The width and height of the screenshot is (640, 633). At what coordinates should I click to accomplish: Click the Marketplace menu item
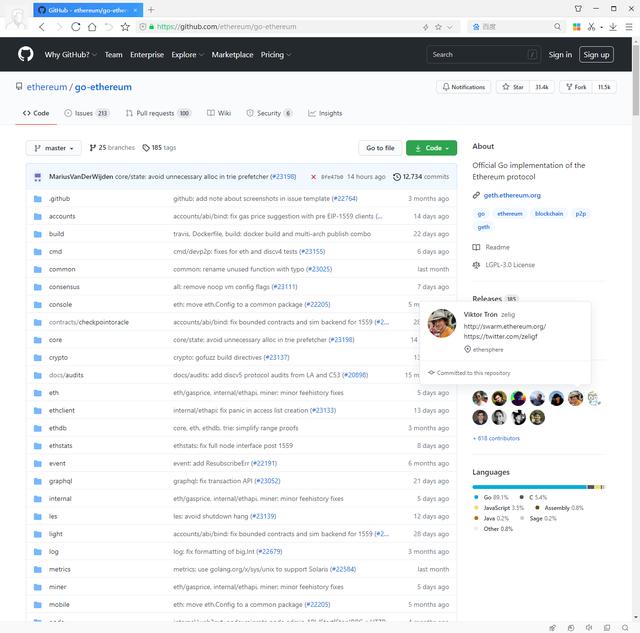coord(232,55)
